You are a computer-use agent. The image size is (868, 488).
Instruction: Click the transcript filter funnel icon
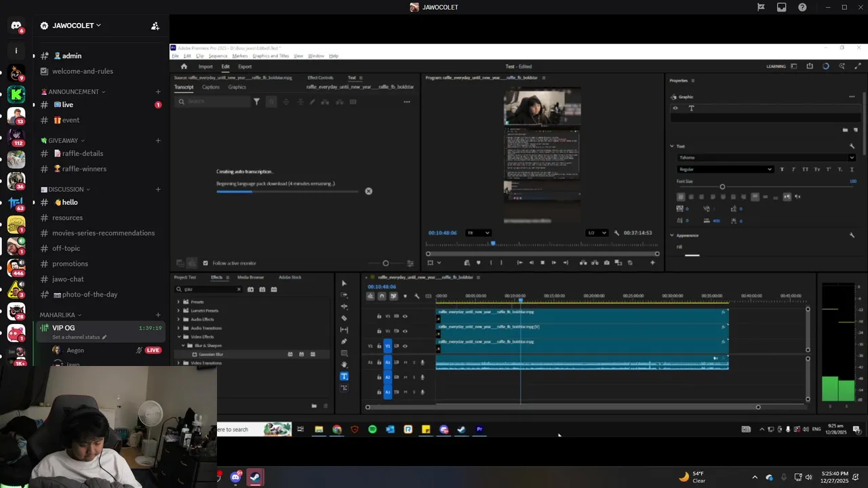click(x=256, y=102)
